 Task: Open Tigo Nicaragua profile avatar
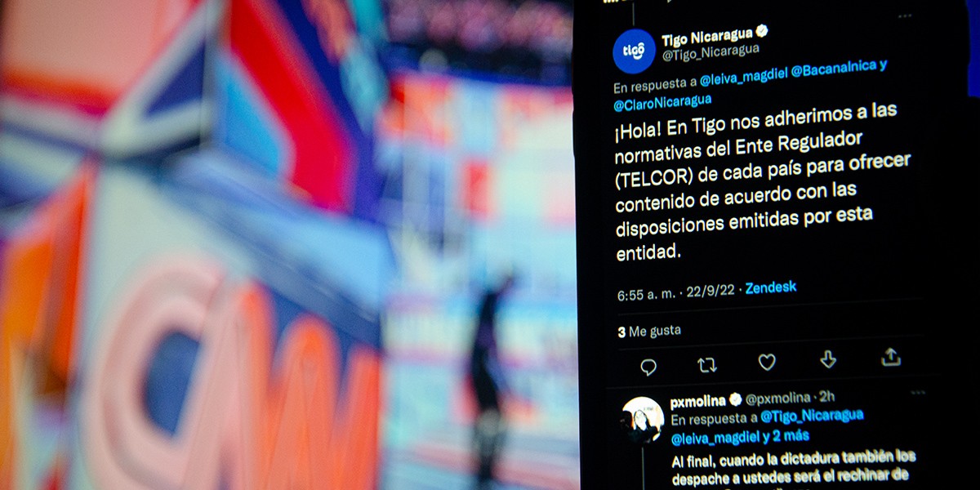[634, 51]
